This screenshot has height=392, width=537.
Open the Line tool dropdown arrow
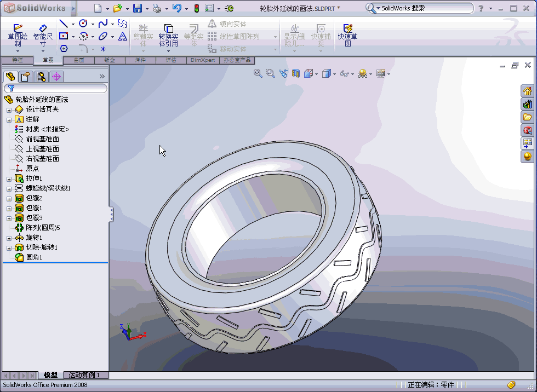click(x=73, y=24)
